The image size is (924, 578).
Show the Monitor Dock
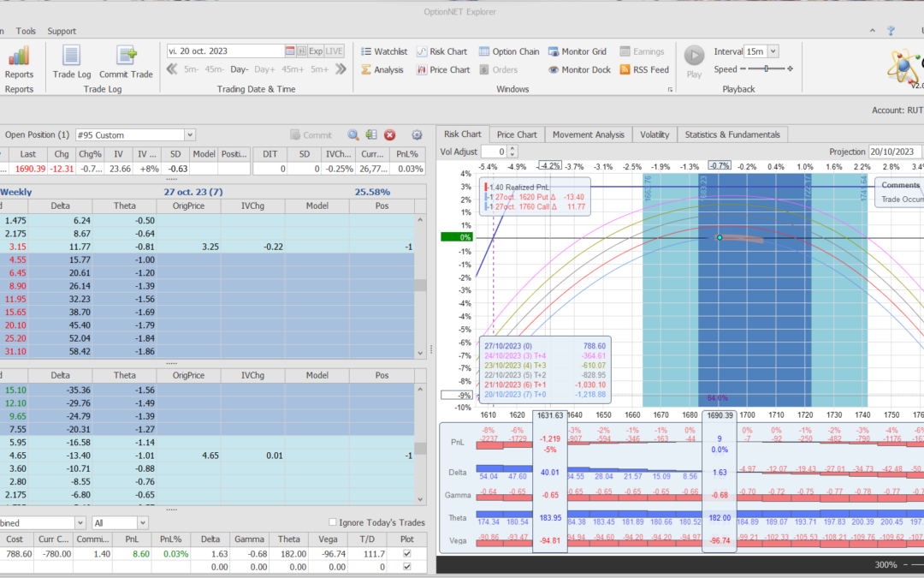point(579,70)
